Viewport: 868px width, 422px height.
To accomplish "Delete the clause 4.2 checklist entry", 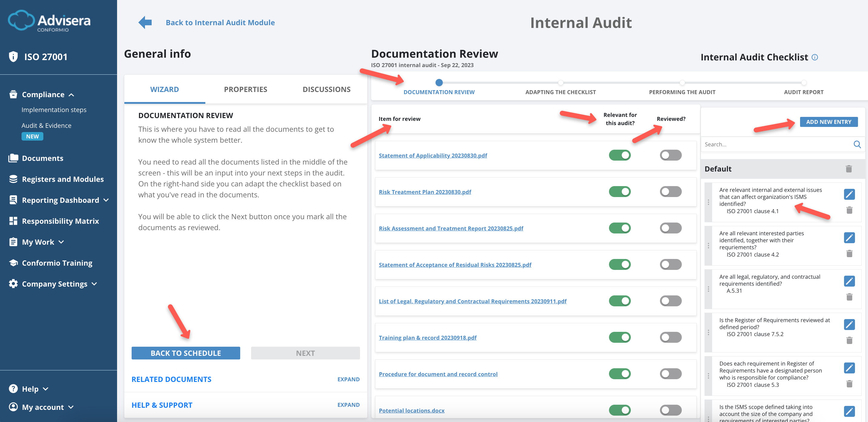I will [850, 253].
